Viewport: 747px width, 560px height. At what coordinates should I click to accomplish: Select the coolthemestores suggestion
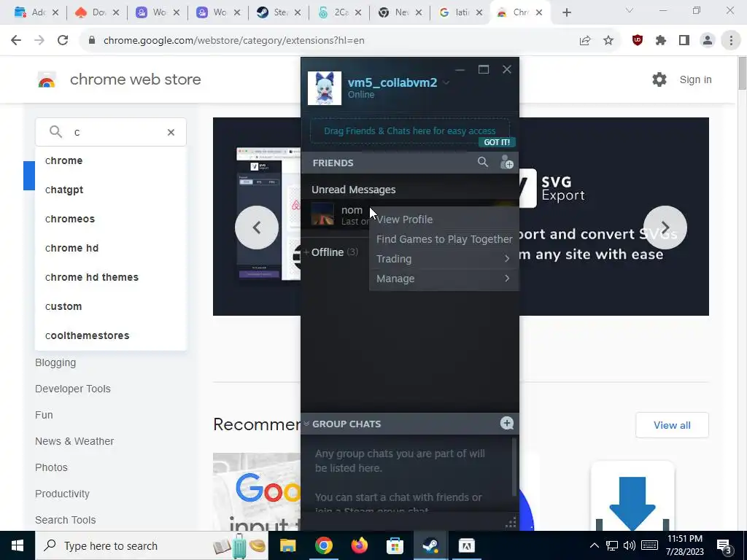pos(111,335)
